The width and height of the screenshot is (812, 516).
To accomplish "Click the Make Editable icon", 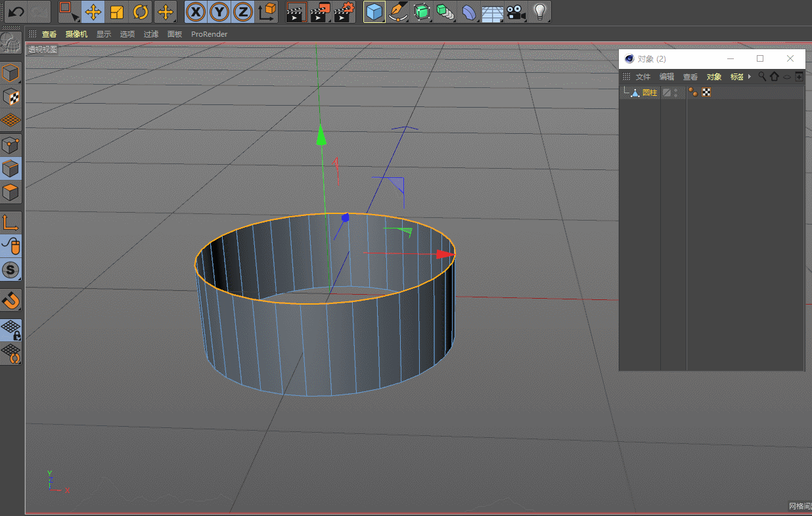I will (11, 43).
